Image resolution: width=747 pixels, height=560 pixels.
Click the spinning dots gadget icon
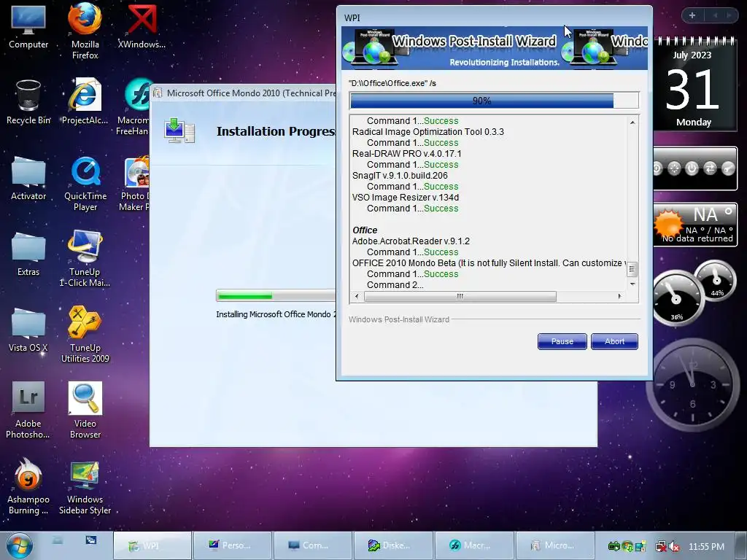[674, 168]
